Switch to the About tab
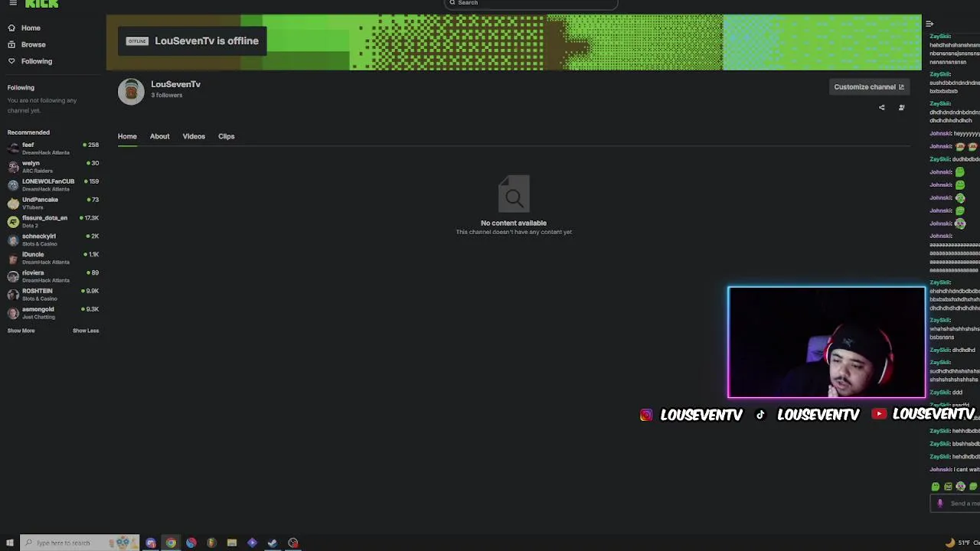This screenshot has width=980, height=551. [159, 136]
